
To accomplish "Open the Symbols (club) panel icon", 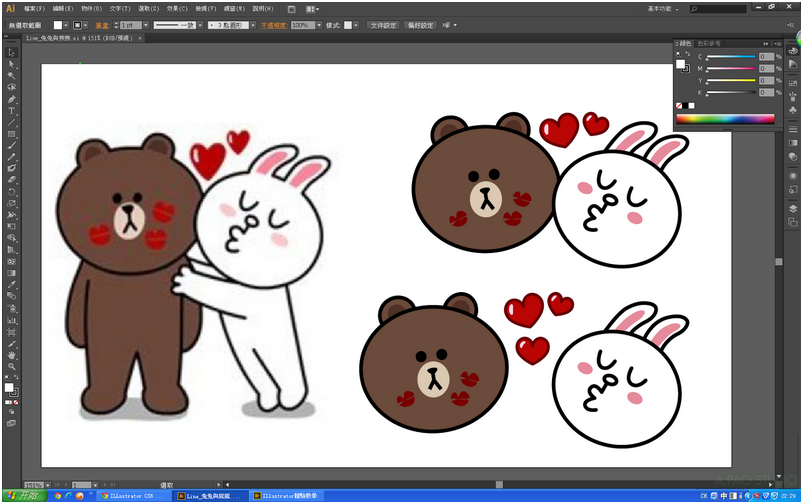I will tap(793, 110).
